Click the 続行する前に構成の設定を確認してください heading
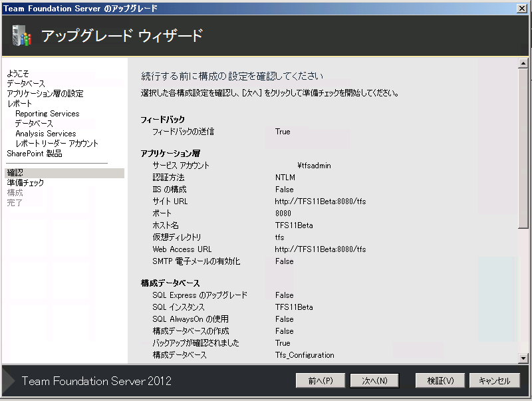The width and height of the screenshot is (532, 401). 232,76
